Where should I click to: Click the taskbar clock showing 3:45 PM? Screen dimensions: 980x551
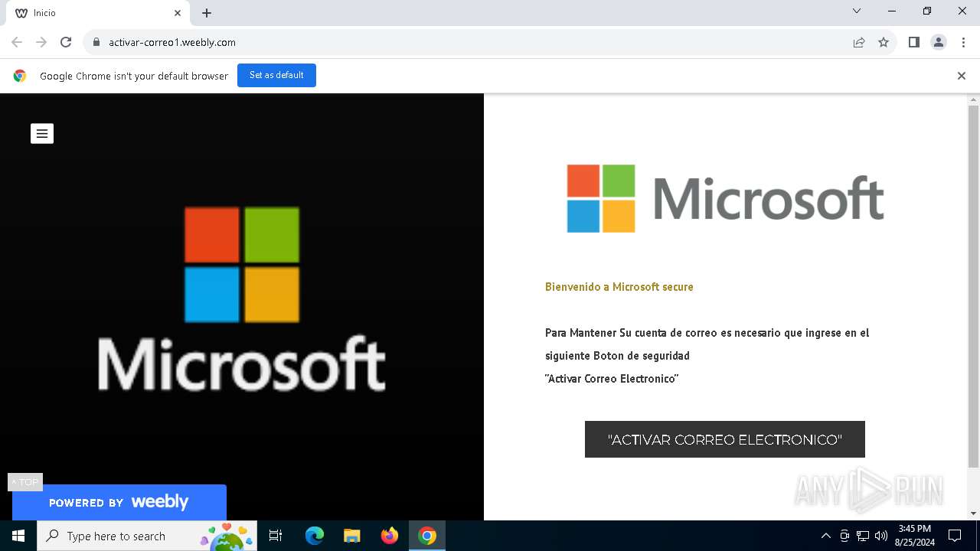click(914, 536)
